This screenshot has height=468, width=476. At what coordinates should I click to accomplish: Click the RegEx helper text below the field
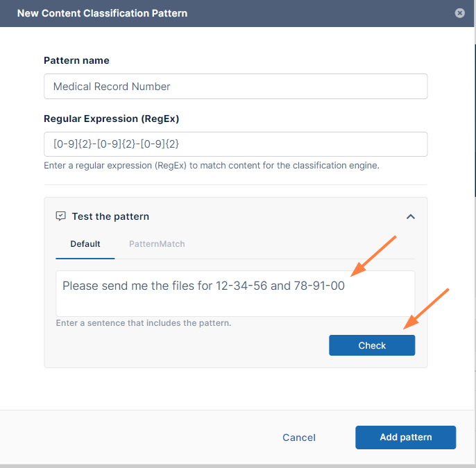(x=211, y=166)
